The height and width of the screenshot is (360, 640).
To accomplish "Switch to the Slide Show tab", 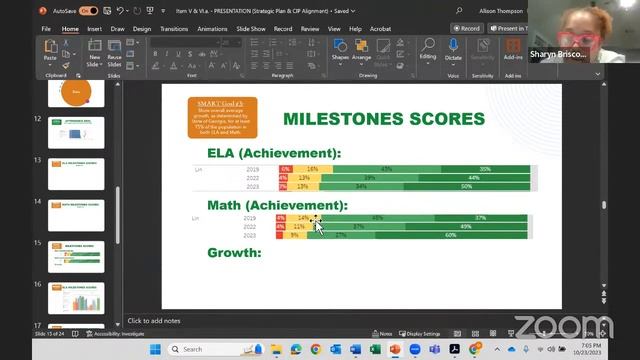I will point(251,29).
